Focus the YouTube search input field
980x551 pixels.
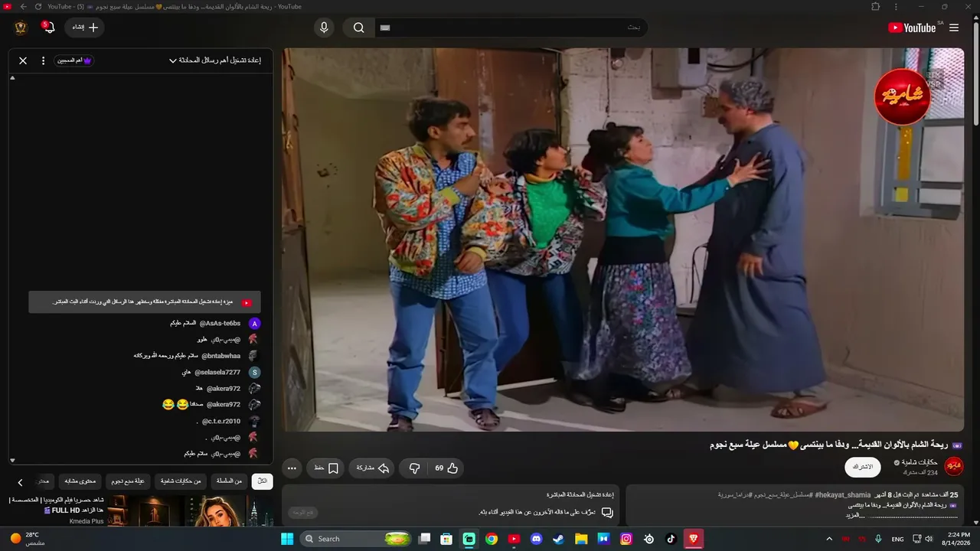pyautogui.click(x=511, y=28)
